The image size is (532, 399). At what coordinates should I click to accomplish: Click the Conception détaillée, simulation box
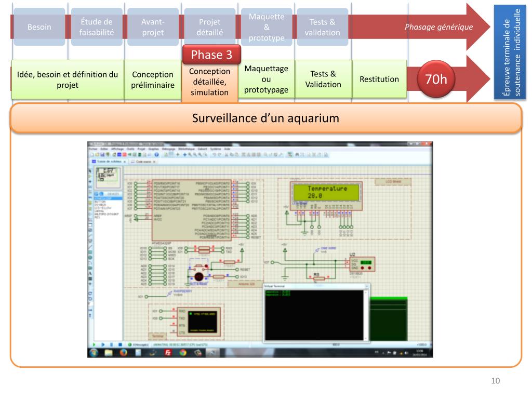point(210,83)
